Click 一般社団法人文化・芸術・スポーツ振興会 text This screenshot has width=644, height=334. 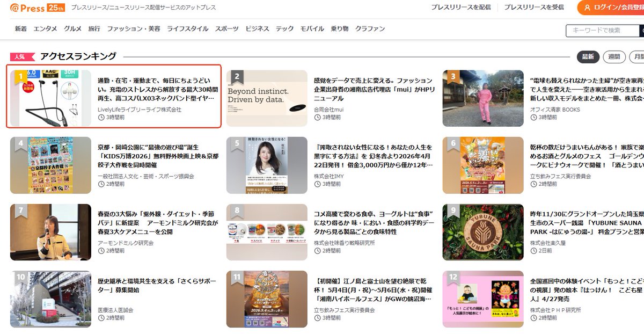pos(146,176)
